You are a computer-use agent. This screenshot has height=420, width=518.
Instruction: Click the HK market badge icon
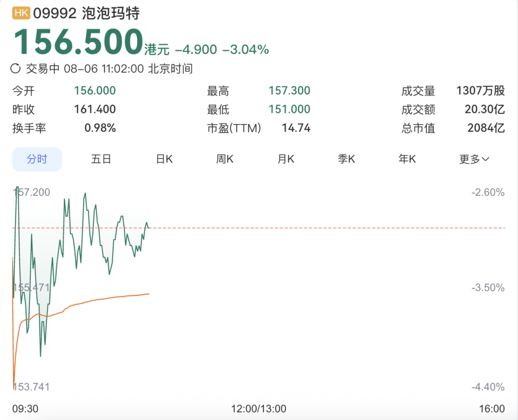pyautogui.click(x=21, y=13)
